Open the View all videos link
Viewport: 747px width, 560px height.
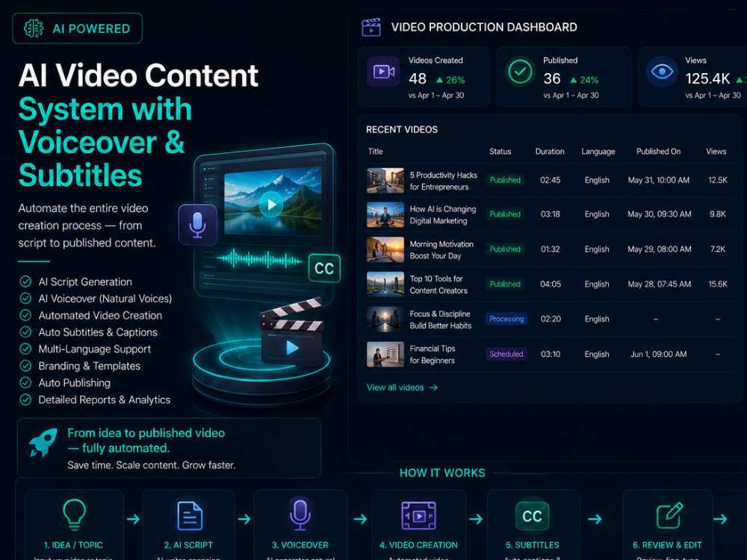[402, 388]
